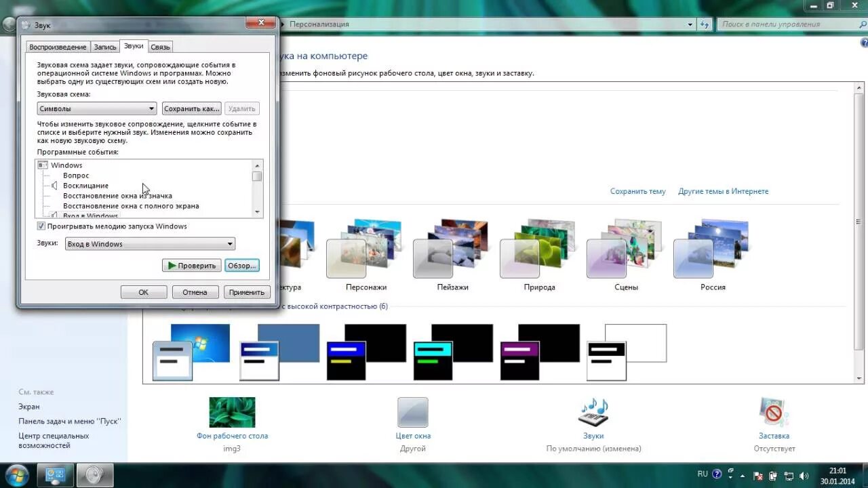Viewport: 868px width, 488px height.
Task: Select classic theme with gray-blue background
Action: tap(279, 352)
